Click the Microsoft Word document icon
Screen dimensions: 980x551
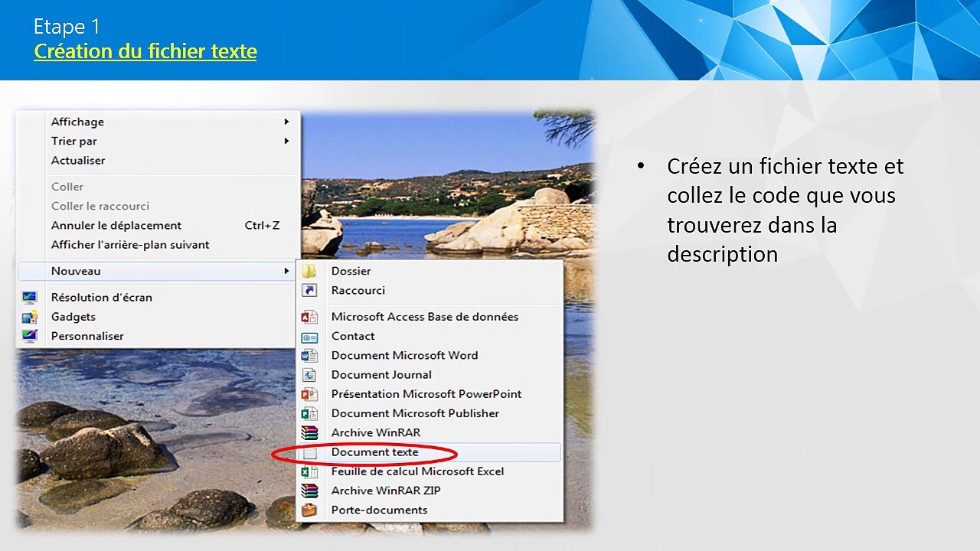tap(309, 356)
